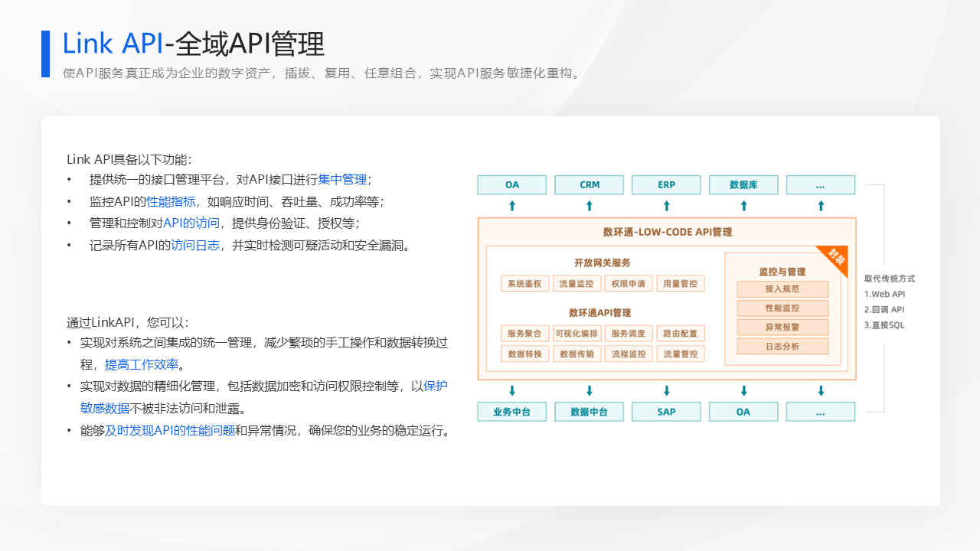Select the 数据中台 box
Image resolution: width=980 pixels, height=551 pixels.
tap(590, 412)
